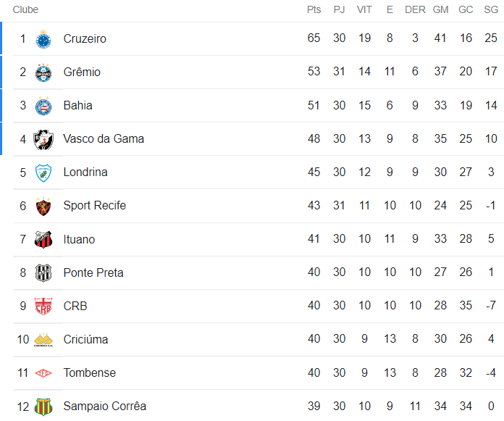The image size is (504, 421).
Task: Click the Ituano club crest icon
Action: [x=43, y=240]
